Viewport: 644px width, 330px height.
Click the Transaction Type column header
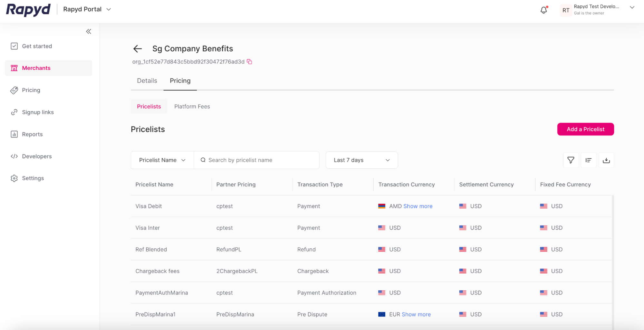point(320,185)
